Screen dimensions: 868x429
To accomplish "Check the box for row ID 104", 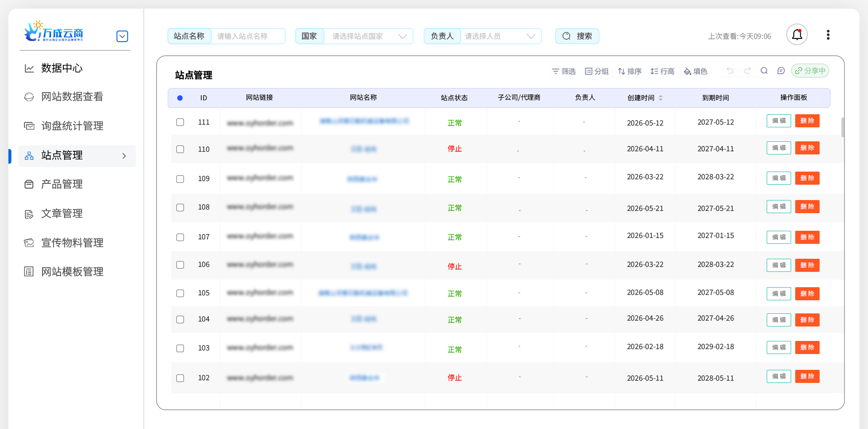I will pyautogui.click(x=180, y=320).
